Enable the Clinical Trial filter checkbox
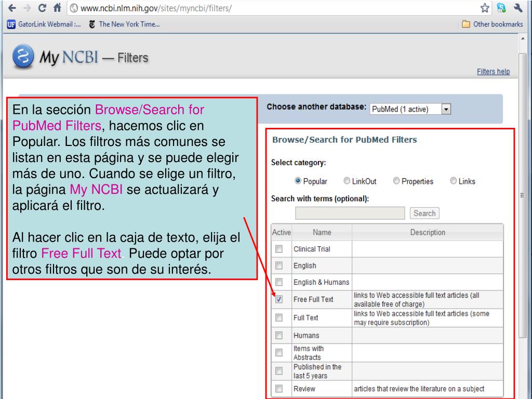This screenshot has width=532, height=399. pyautogui.click(x=279, y=249)
